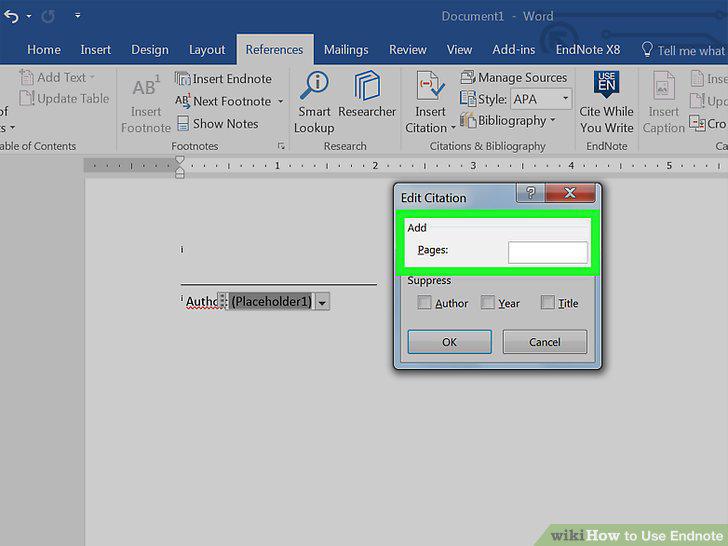
Task: Click the first line indent ruler marker
Action: 180,161
